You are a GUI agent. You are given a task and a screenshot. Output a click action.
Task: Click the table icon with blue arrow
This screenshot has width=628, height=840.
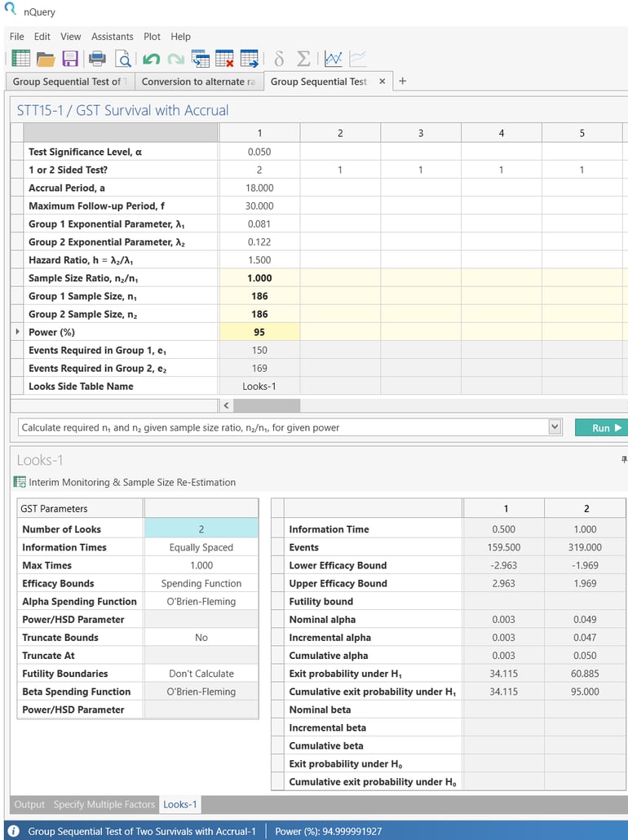coord(250,58)
